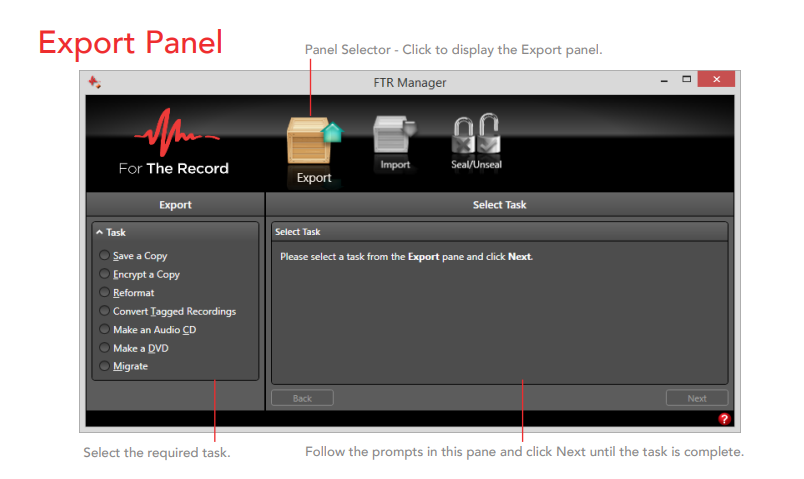Screen dimensions: 804x479
Task: Click the Export pane header
Action: pos(175,205)
